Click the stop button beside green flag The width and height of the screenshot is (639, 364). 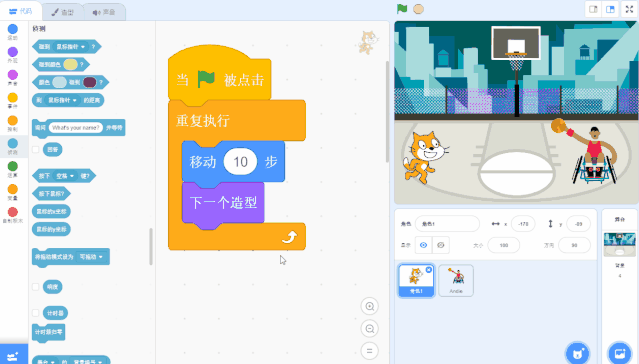(419, 9)
